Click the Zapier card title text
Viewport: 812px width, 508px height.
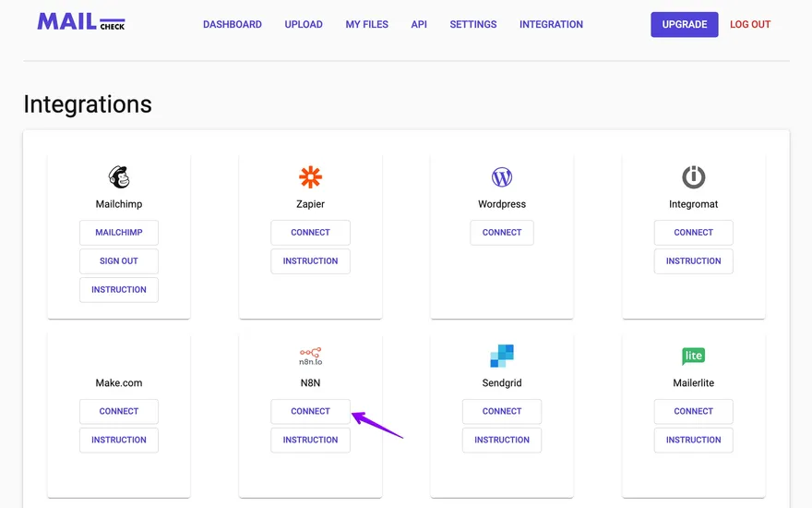tap(310, 204)
